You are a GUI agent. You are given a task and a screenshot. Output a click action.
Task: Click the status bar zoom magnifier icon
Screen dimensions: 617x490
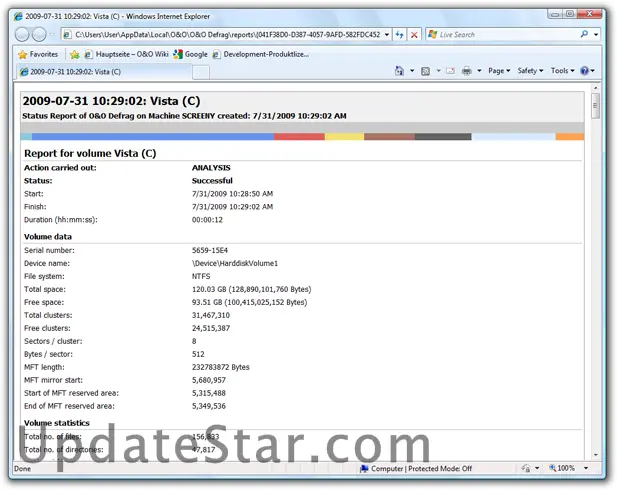pyautogui.click(x=552, y=468)
